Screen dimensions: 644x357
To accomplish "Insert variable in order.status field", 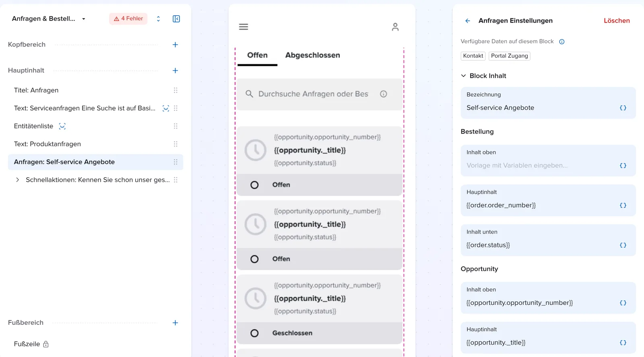I will pyautogui.click(x=623, y=245).
